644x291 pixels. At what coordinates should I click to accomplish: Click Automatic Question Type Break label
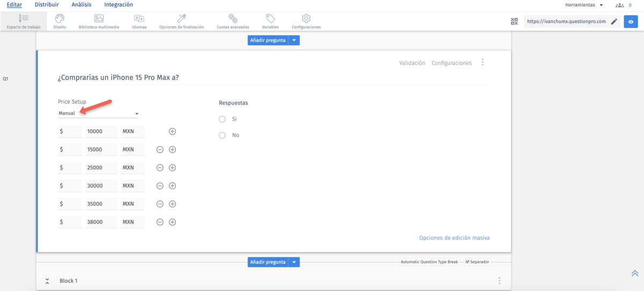point(429,262)
